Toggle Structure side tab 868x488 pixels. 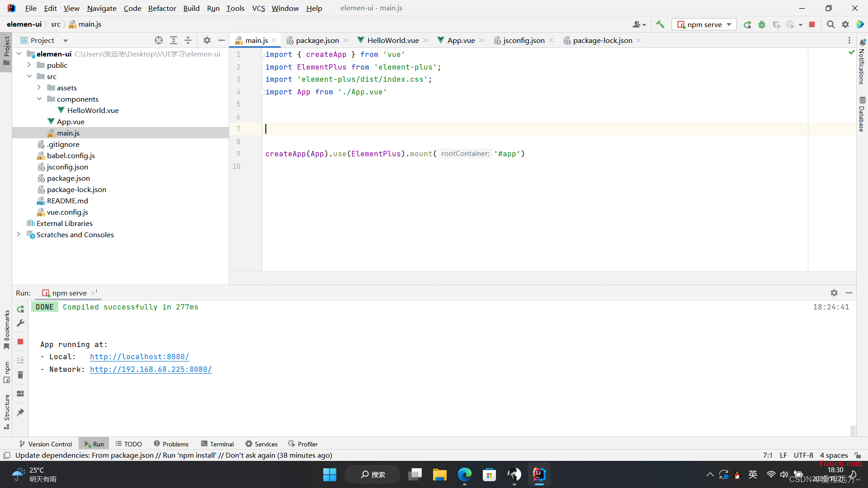(x=7, y=412)
